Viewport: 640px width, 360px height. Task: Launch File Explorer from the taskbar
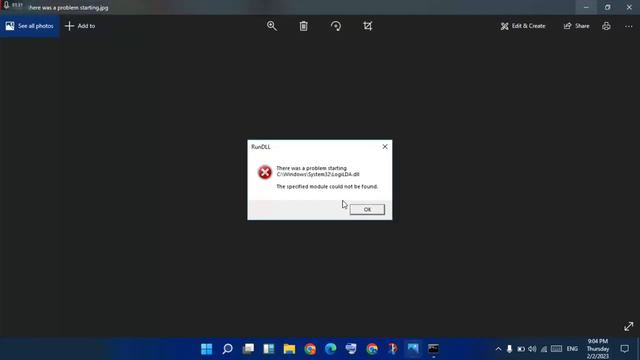[x=289, y=349]
